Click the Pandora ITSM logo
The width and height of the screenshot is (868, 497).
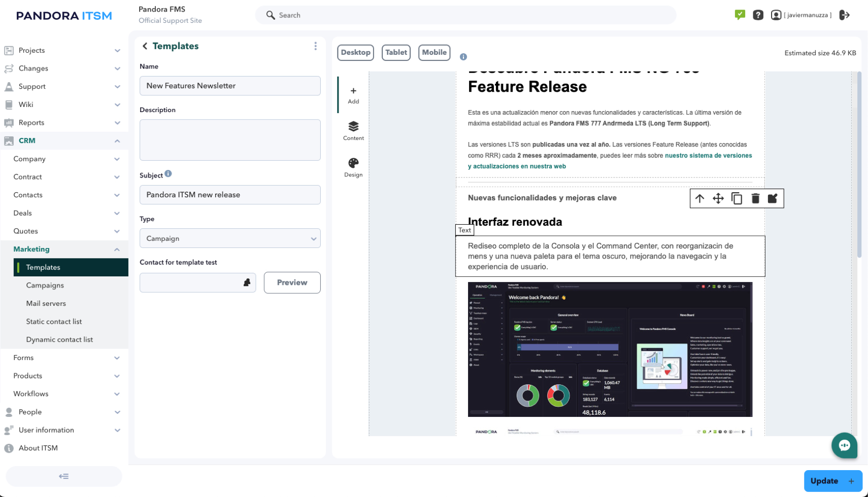click(64, 16)
